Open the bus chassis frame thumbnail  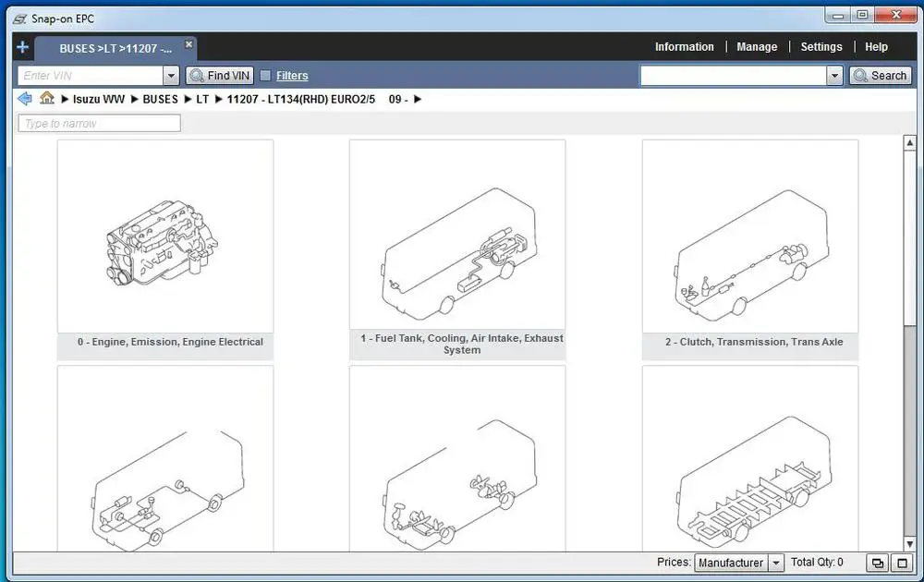point(750,459)
